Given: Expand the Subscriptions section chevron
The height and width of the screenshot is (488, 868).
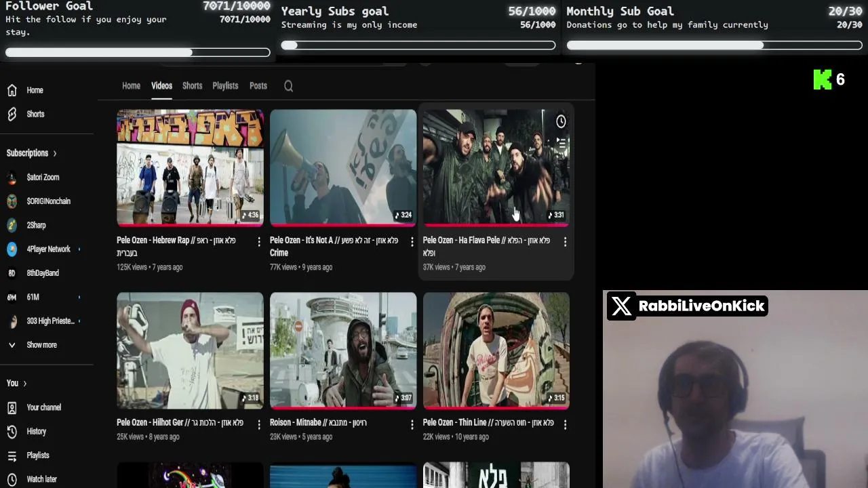Looking at the screenshot, I should pos(55,153).
